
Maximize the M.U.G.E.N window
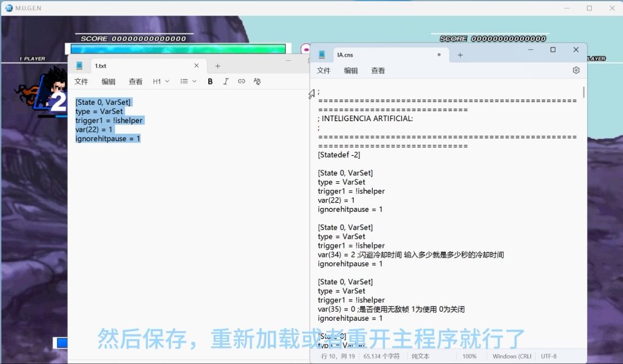tap(590, 8)
